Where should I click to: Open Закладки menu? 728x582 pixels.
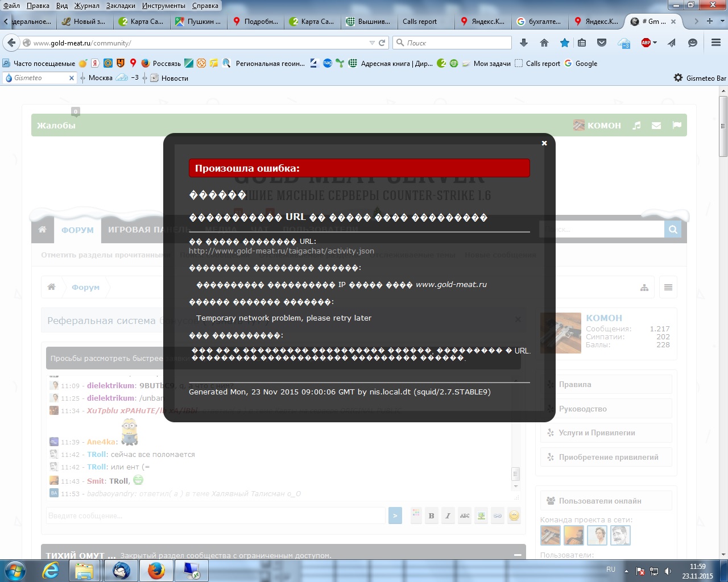(x=121, y=6)
